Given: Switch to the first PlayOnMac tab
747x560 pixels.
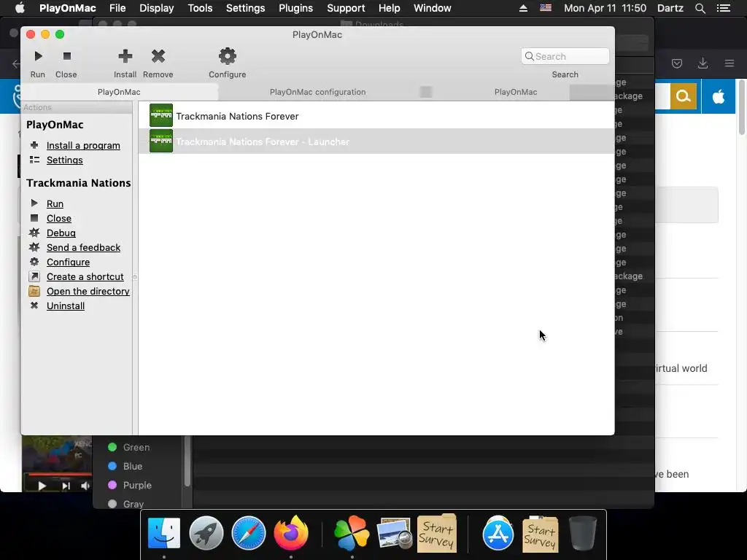Looking at the screenshot, I should (119, 92).
